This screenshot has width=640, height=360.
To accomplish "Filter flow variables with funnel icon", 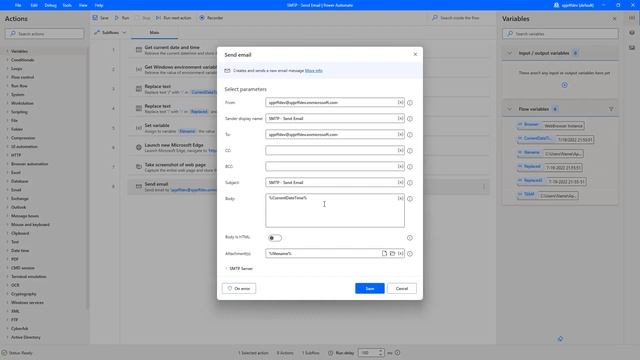I will coord(611,109).
